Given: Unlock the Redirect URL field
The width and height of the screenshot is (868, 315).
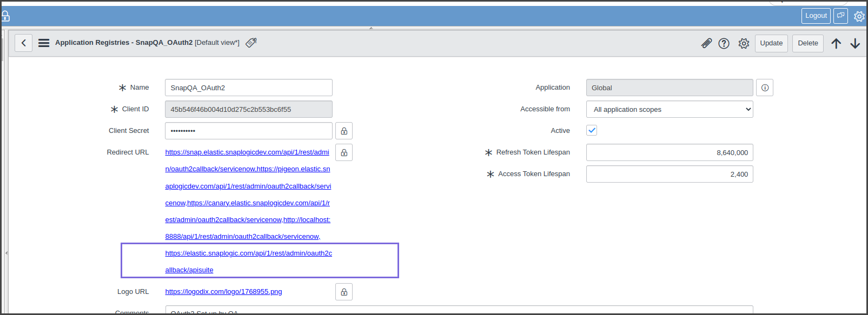Looking at the screenshot, I should coord(344,152).
